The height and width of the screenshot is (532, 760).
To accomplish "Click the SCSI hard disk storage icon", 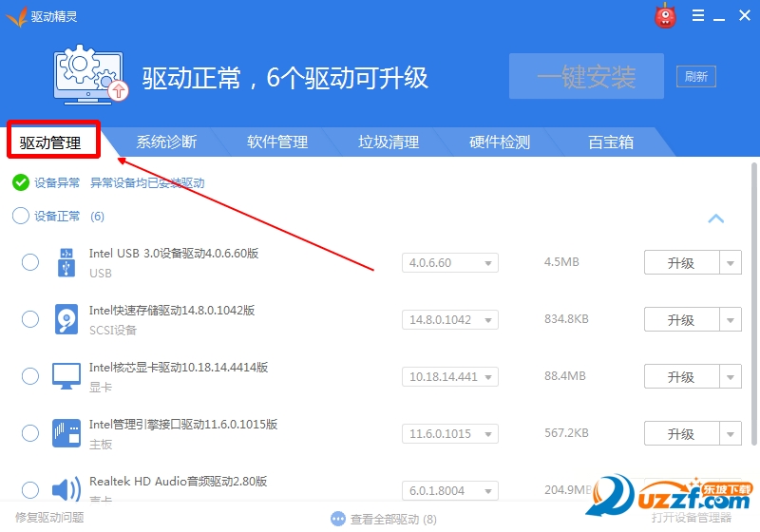I will pos(66,319).
